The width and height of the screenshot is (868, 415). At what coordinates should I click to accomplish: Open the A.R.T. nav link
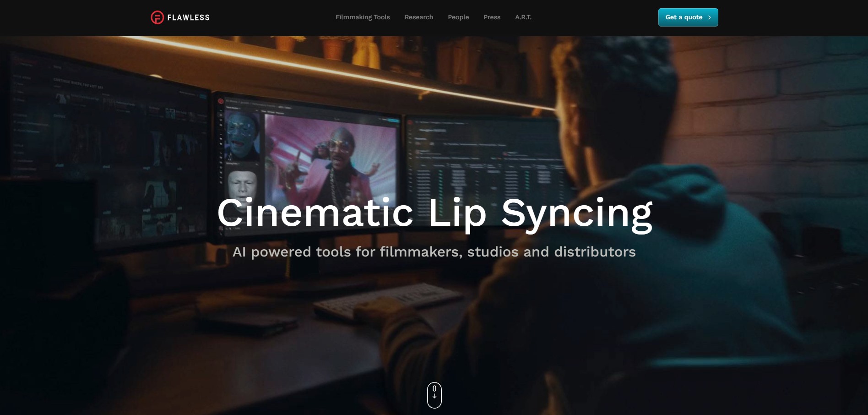[x=523, y=17]
